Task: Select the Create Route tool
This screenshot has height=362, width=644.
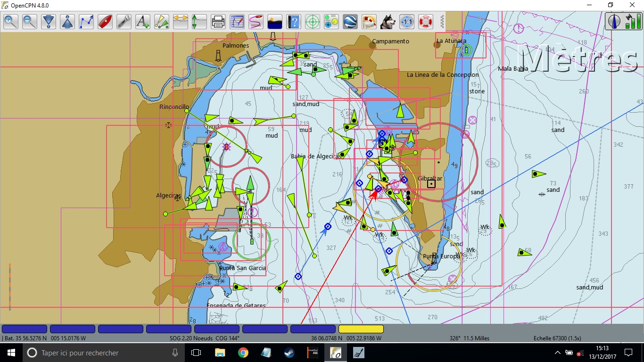Action: point(86,21)
